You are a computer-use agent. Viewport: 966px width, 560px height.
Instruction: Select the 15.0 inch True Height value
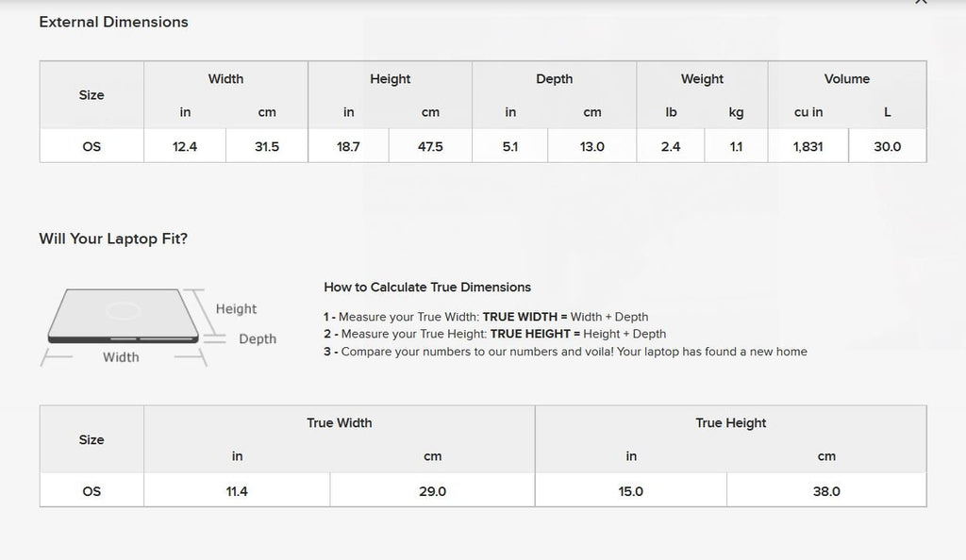631,491
